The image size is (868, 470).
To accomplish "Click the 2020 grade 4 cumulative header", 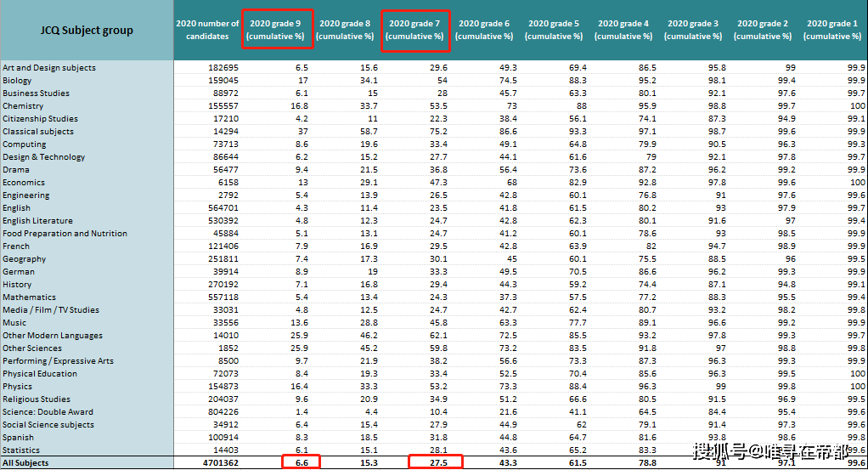I will [623, 30].
